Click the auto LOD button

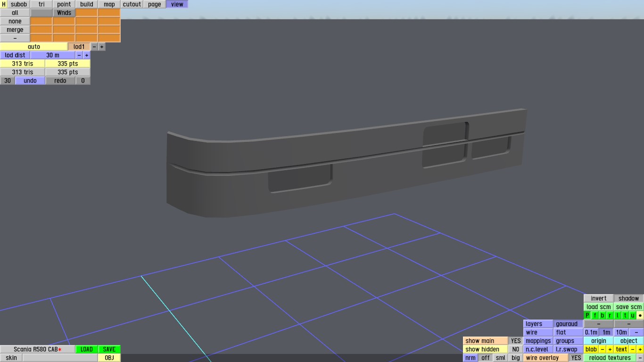34,47
